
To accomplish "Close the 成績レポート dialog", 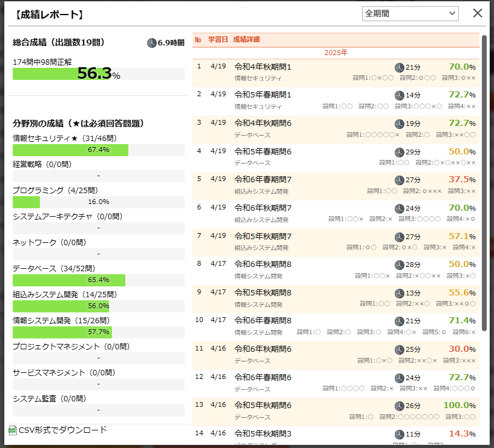I will [x=478, y=13].
